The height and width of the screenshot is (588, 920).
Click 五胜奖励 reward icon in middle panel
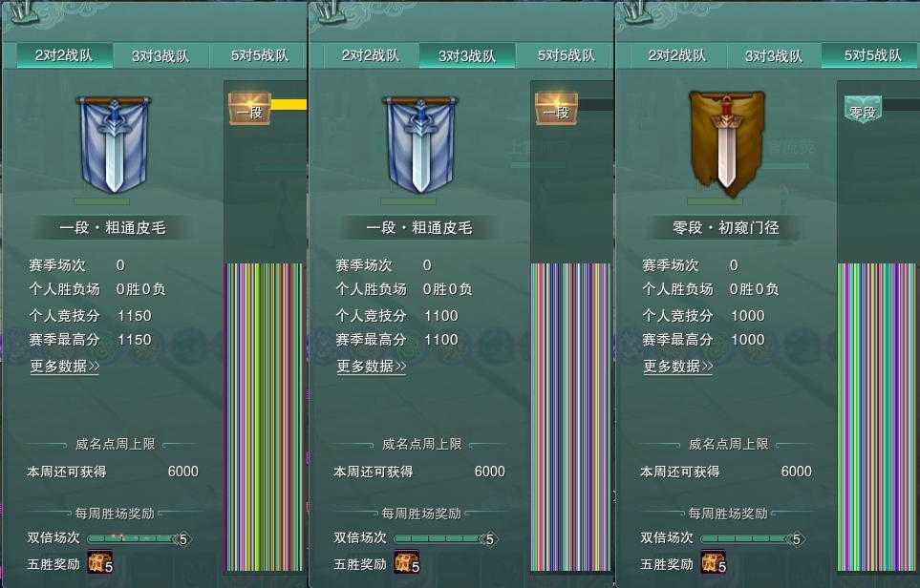(x=407, y=562)
